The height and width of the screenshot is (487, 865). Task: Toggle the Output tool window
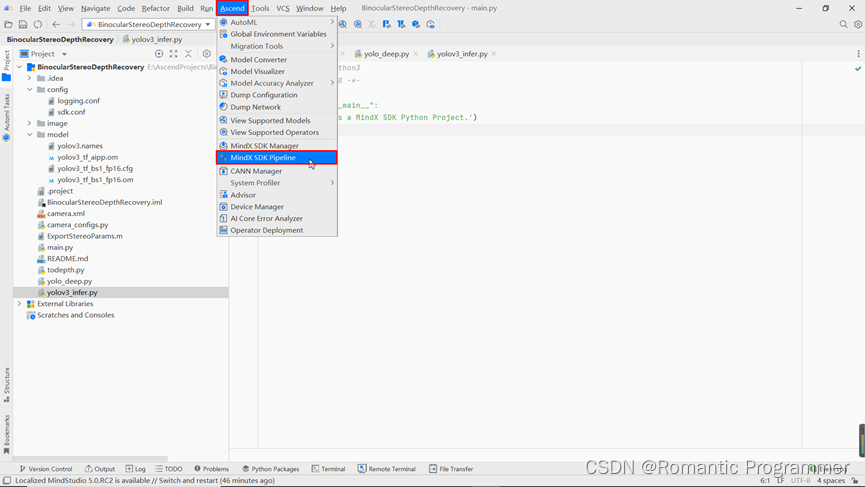[x=100, y=469]
